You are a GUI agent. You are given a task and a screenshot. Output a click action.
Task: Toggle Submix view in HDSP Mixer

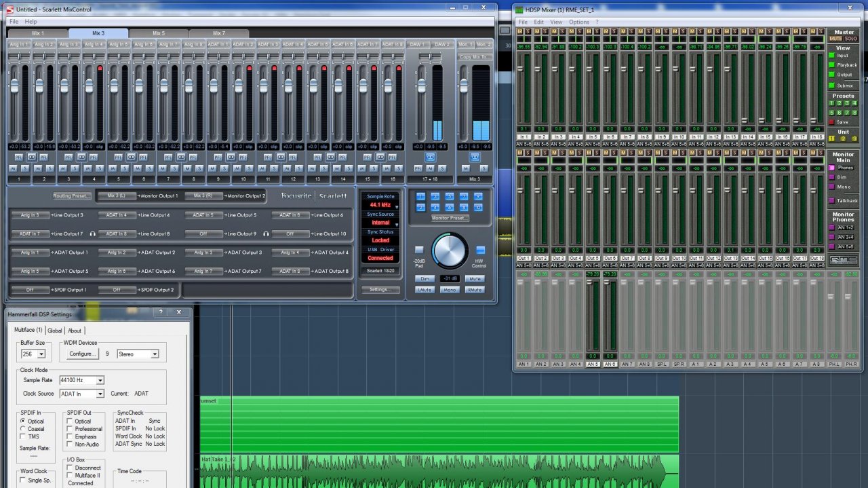click(831, 86)
